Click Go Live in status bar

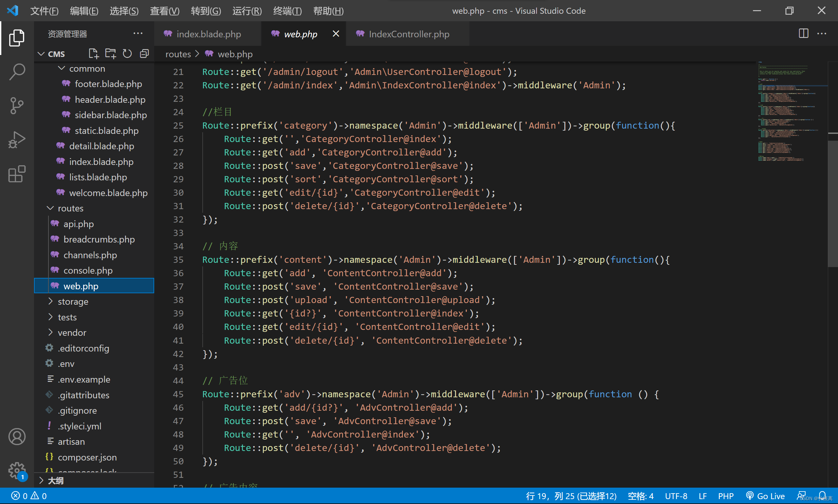tap(765, 496)
